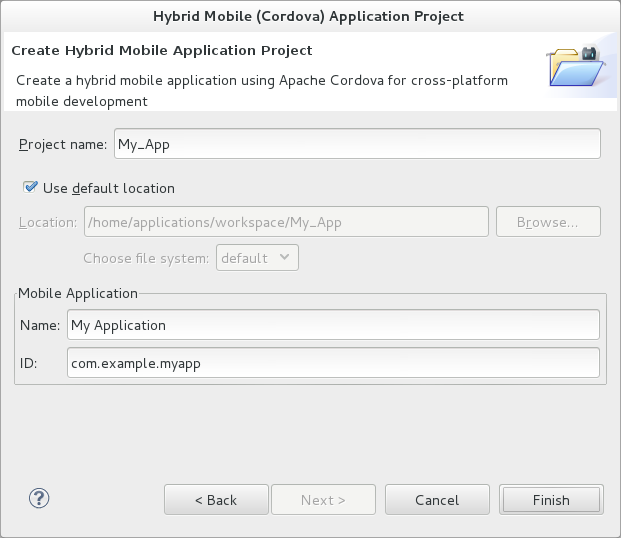The image size is (621, 538).
Task: Click the Mobile Application group title
Action: click(x=78, y=293)
